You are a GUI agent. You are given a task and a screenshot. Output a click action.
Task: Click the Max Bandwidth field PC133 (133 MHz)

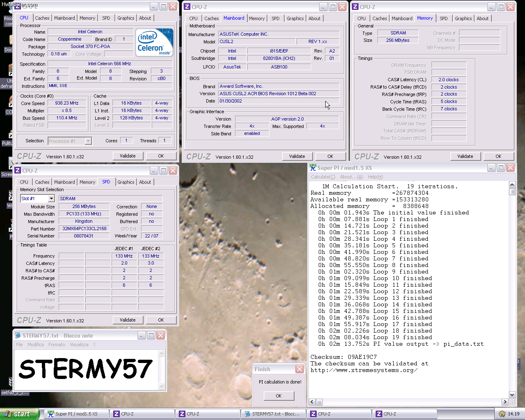click(x=84, y=214)
